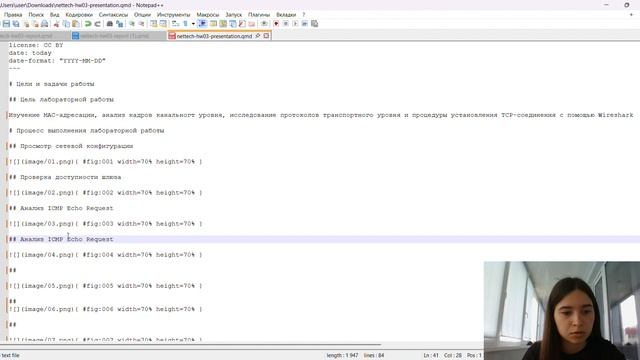This screenshot has width=640, height=360.
Task: Open the Кодировки menu
Action: (79, 15)
